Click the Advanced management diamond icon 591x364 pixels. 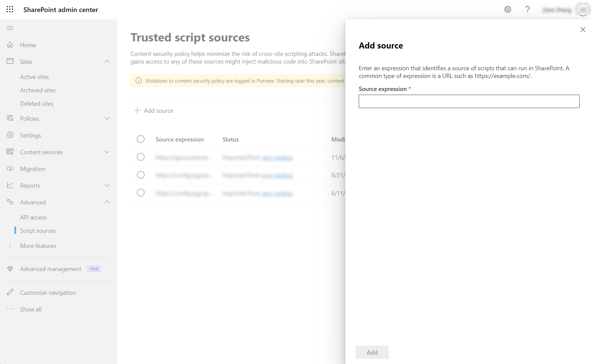pos(10,269)
